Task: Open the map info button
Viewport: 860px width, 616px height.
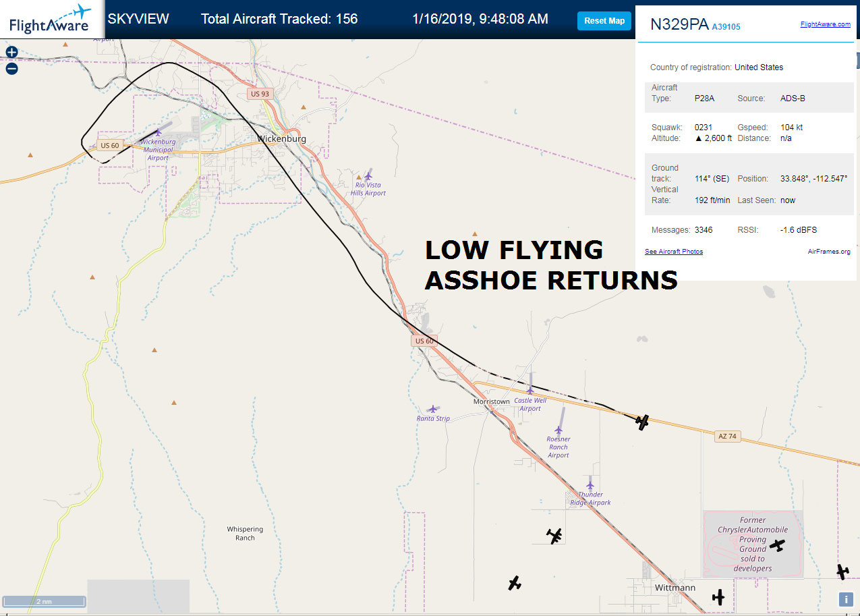Action: pos(846,598)
